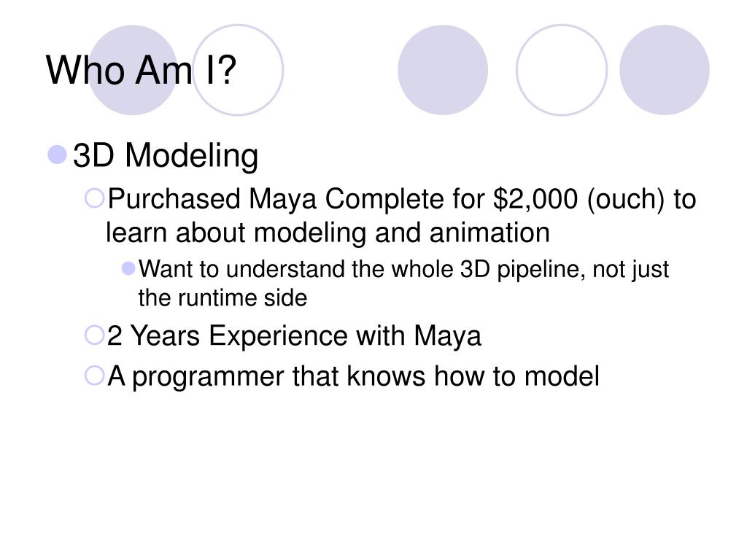This screenshot has width=747, height=560.
Task: Click hollow bullet before '2 Years Experience'
Action: coord(94,335)
